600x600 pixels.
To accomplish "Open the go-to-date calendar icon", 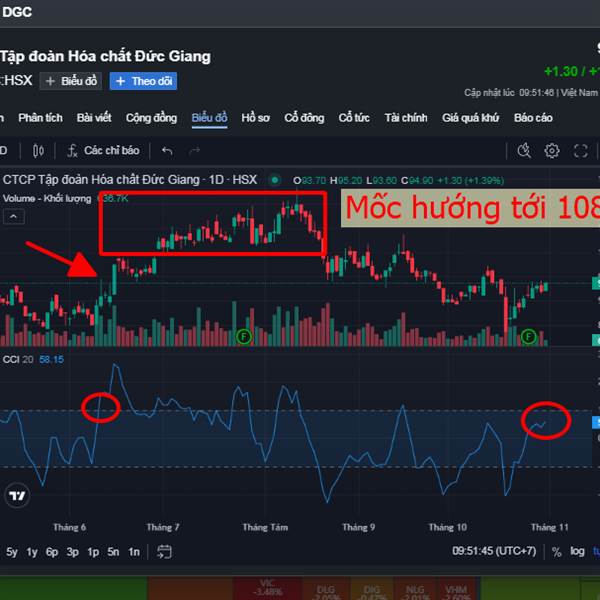I will (x=164, y=552).
